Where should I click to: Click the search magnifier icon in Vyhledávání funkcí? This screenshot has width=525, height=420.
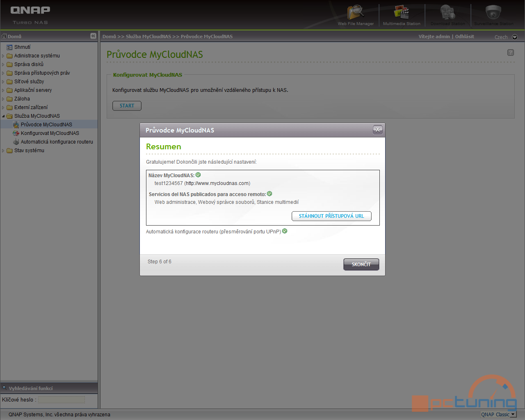pyautogui.click(x=5, y=388)
